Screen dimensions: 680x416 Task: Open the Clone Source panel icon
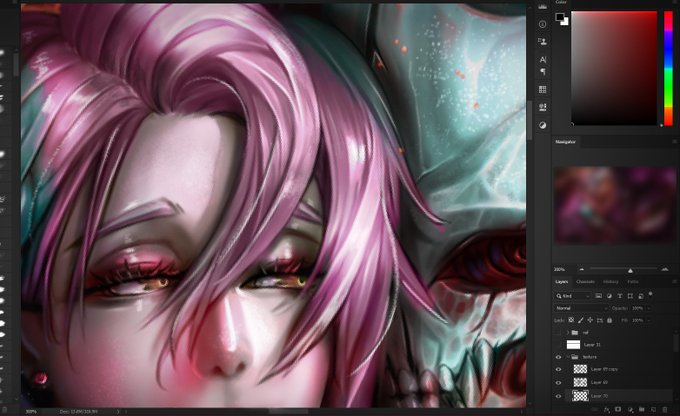click(542, 42)
